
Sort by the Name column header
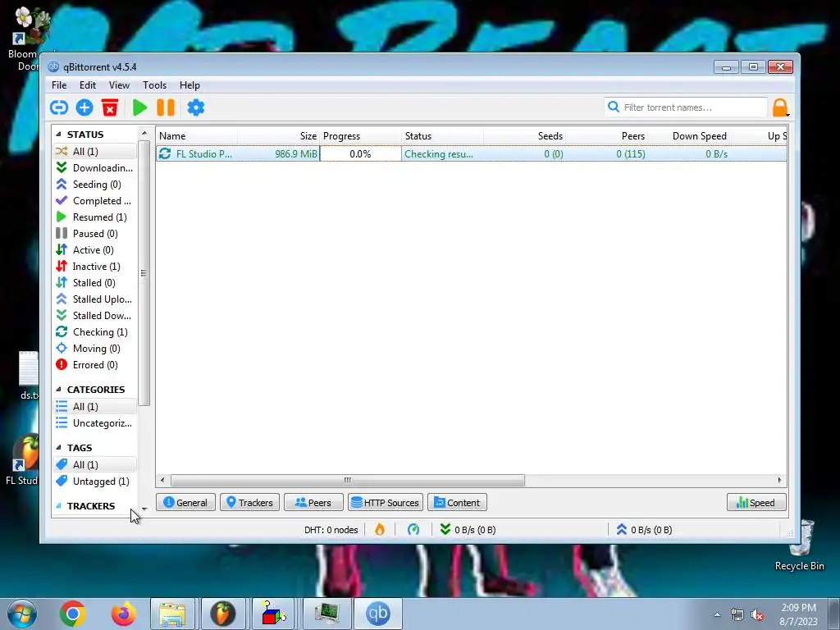(x=197, y=136)
